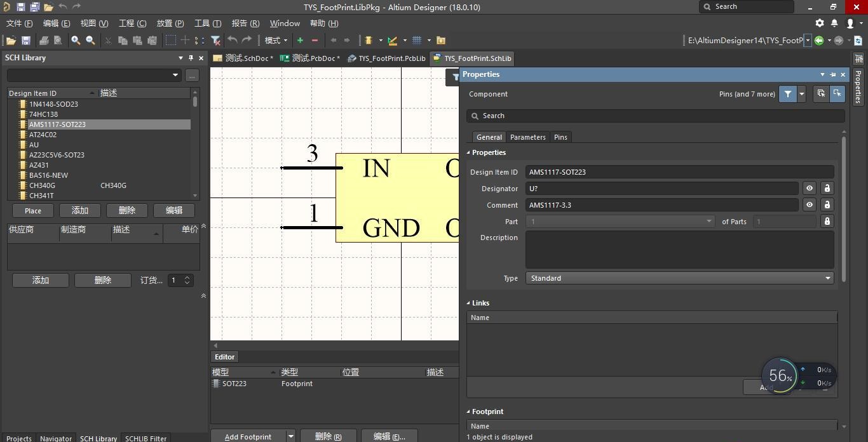Click the Properties panel selection filter icon

788,94
